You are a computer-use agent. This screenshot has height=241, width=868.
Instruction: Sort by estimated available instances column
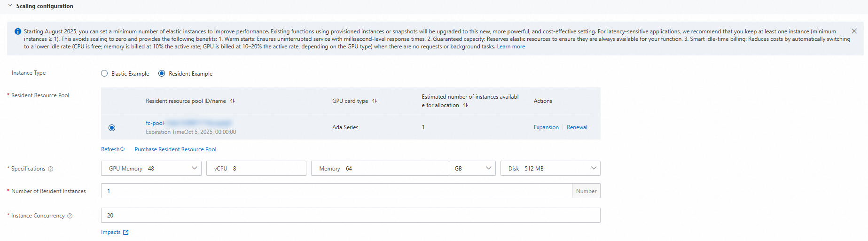pyautogui.click(x=466, y=105)
